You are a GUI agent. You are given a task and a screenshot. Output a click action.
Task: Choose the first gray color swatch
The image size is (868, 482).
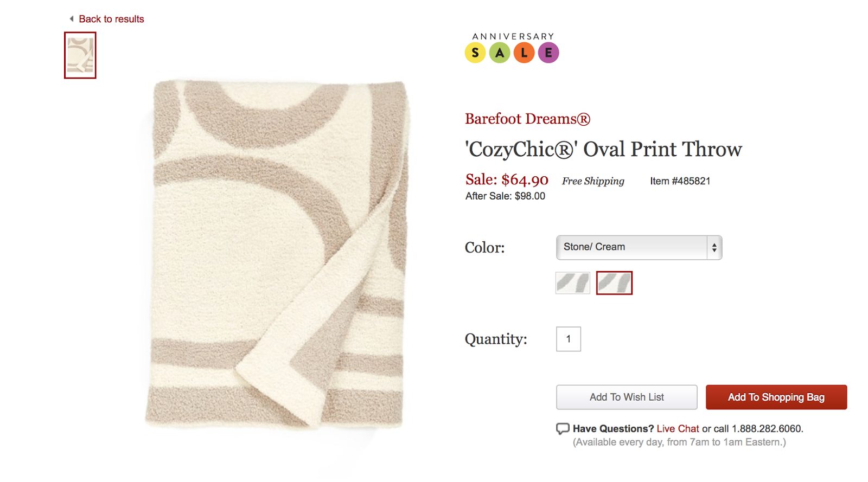click(573, 283)
